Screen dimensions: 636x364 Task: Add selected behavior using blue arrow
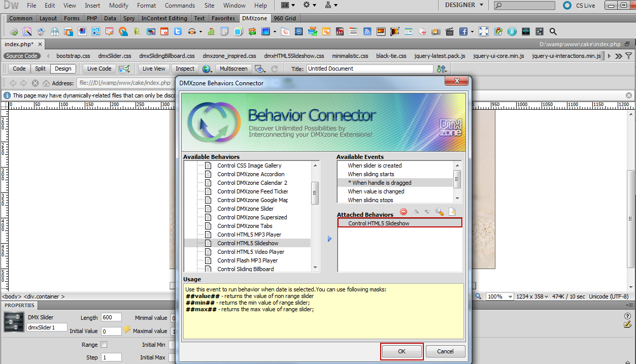(329, 239)
